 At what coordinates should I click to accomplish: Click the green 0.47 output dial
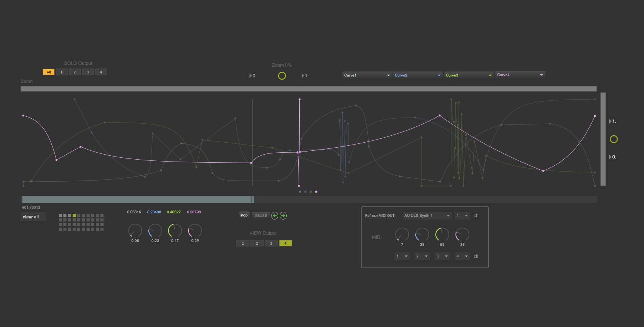tap(175, 231)
